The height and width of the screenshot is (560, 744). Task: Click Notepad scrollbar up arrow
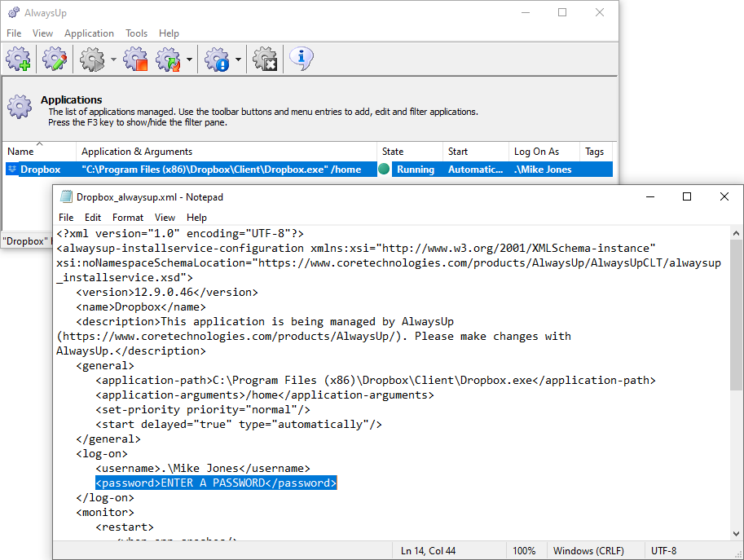[736, 233]
